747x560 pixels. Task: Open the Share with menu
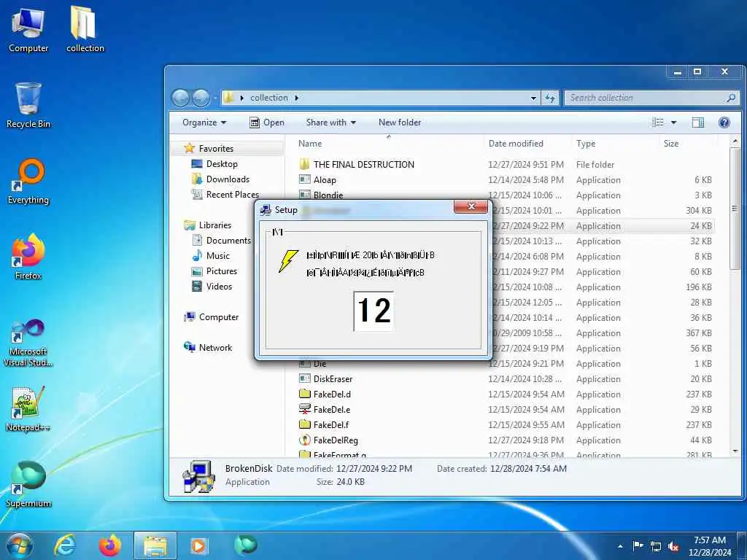pyautogui.click(x=330, y=122)
